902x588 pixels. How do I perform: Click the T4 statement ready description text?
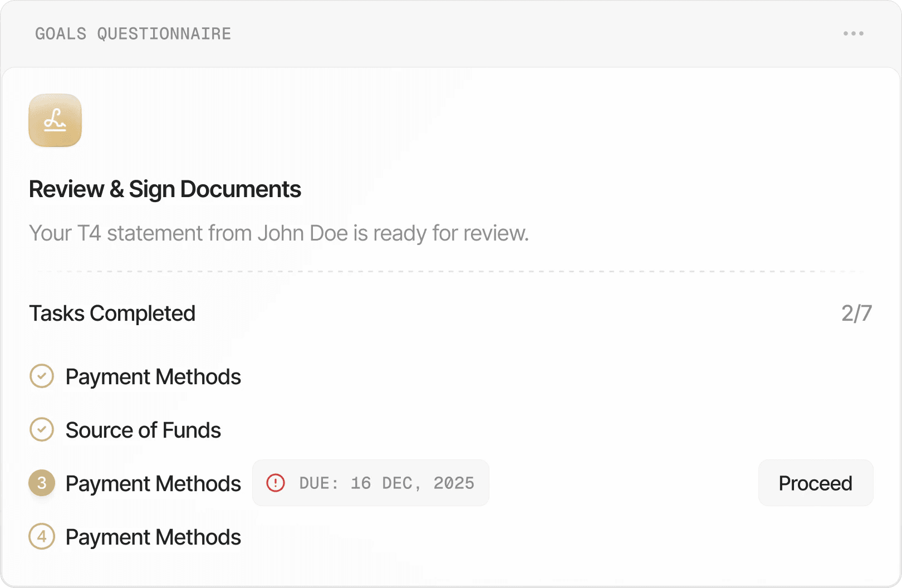pyautogui.click(x=279, y=233)
